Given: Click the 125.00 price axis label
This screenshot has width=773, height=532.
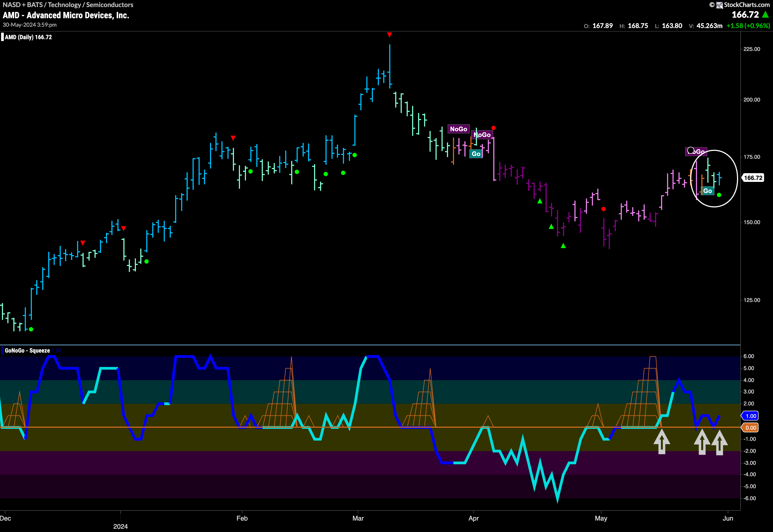Looking at the screenshot, I should point(752,300).
